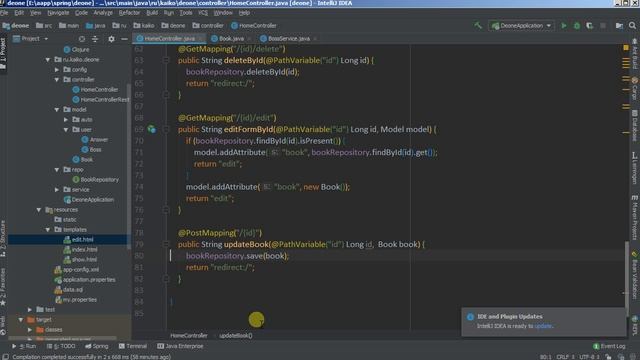
Task: Open app-config.xml in project tree
Action: 77,269
